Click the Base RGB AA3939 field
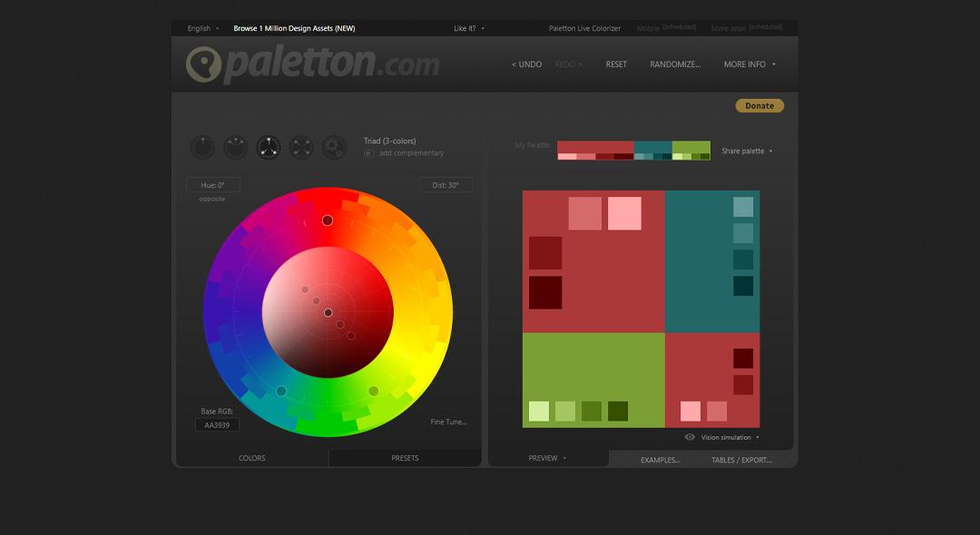Image resolution: width=980 pixels, height=535 pixels. tap(217, 425)
